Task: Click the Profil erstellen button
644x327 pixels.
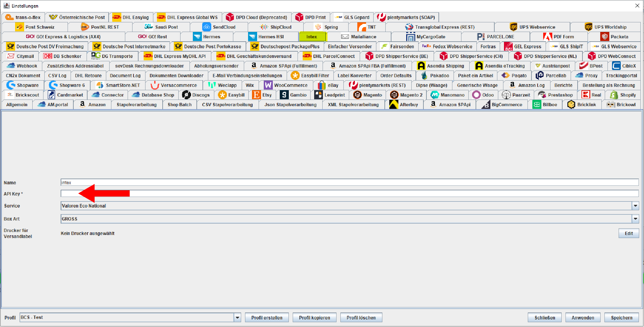Action: (x=267, y=317)
